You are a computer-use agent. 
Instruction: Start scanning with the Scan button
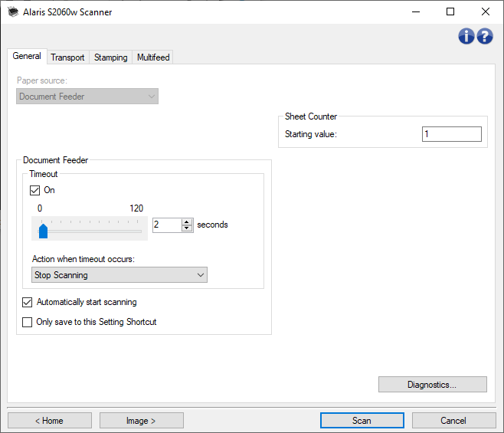tap(362, 421)
